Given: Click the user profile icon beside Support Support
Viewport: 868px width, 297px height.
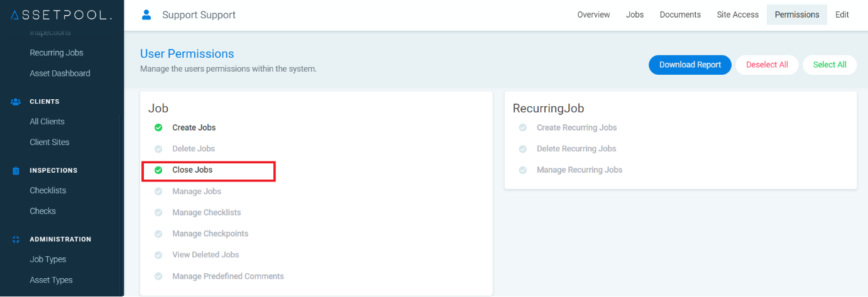Looking at the screenshot, I should (146, 14).
